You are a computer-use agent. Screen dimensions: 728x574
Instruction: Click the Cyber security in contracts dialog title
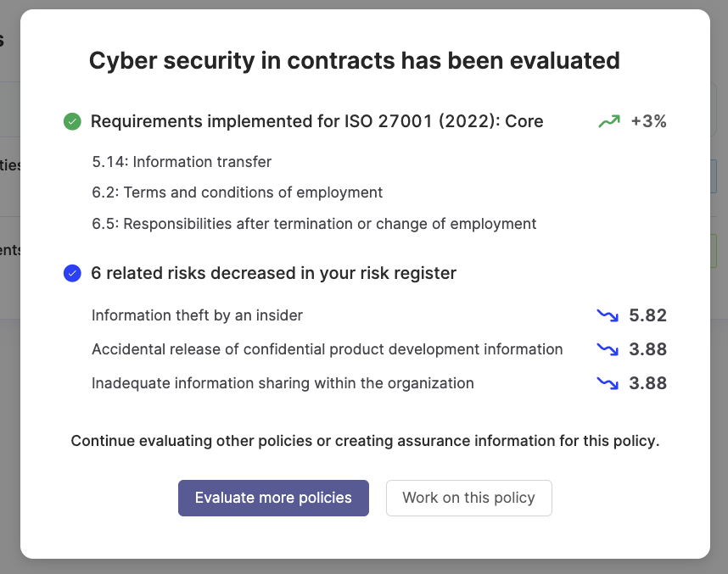point(355,61)
